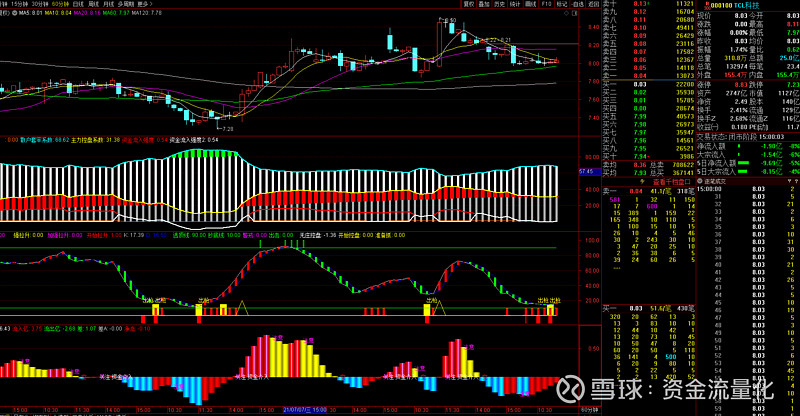Click the 买均 7.93 row
The height and width of the screenshot is (416, 800).
click(x=624, y=173)
